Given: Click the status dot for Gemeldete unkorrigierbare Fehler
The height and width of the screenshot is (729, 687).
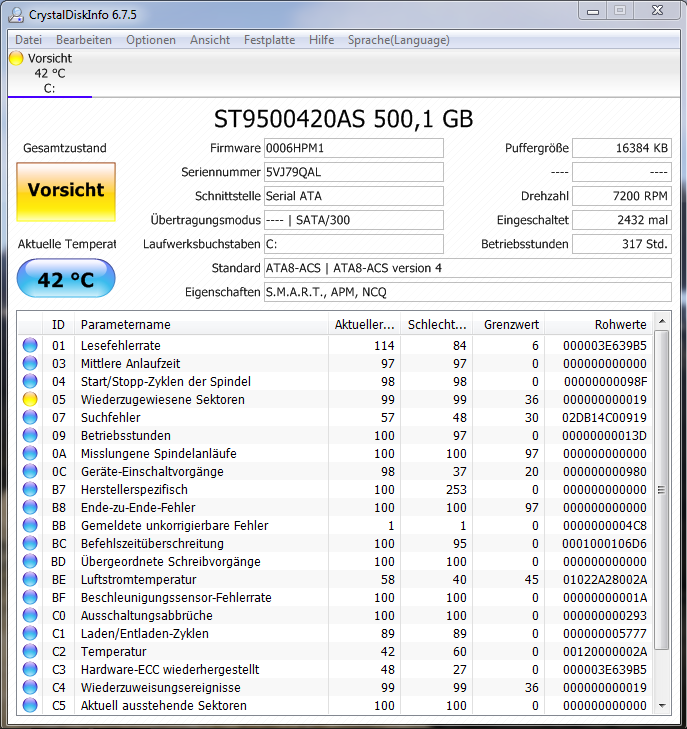Looking at the screenshot, I should (x=30, y=525).
